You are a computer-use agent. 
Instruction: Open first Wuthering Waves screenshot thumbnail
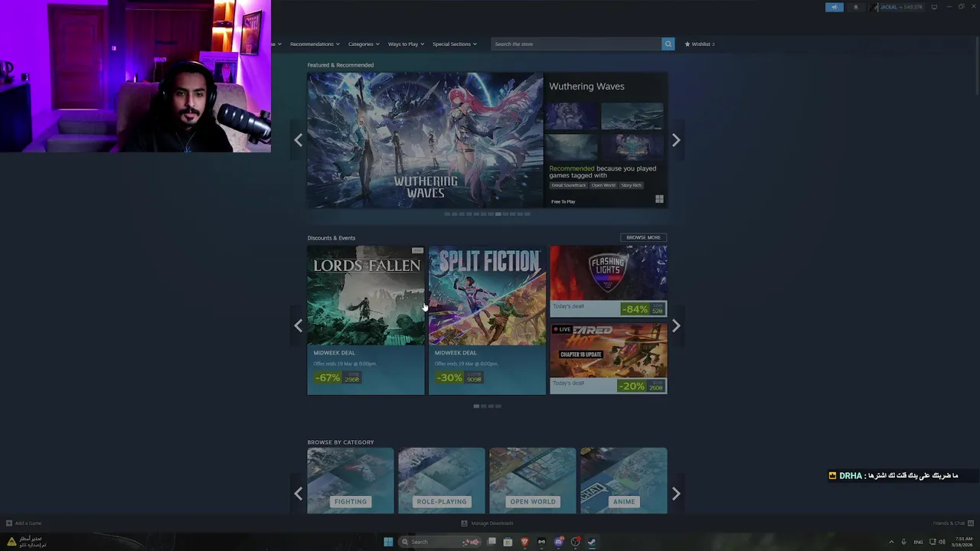[x=572, y=116]
